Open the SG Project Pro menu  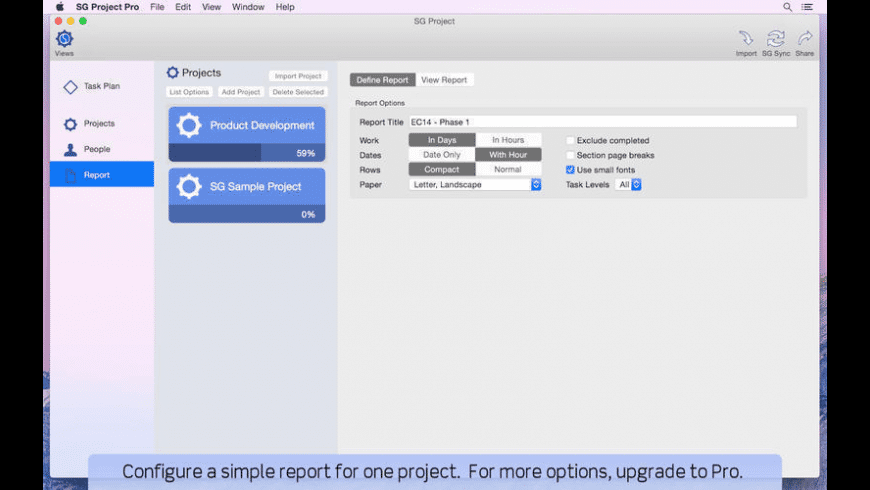pos(108,7)
